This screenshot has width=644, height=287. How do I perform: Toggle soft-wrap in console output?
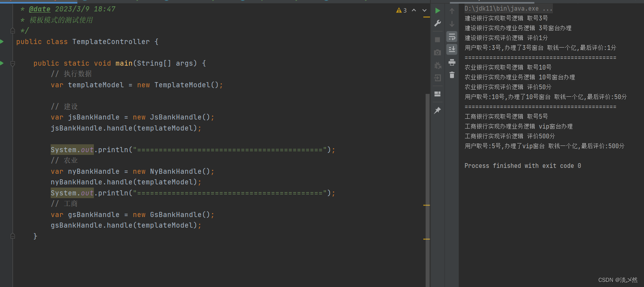tap(452, 37)
